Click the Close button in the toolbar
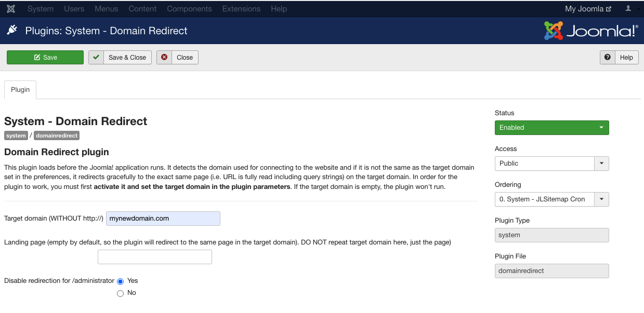 coord(177,58)
